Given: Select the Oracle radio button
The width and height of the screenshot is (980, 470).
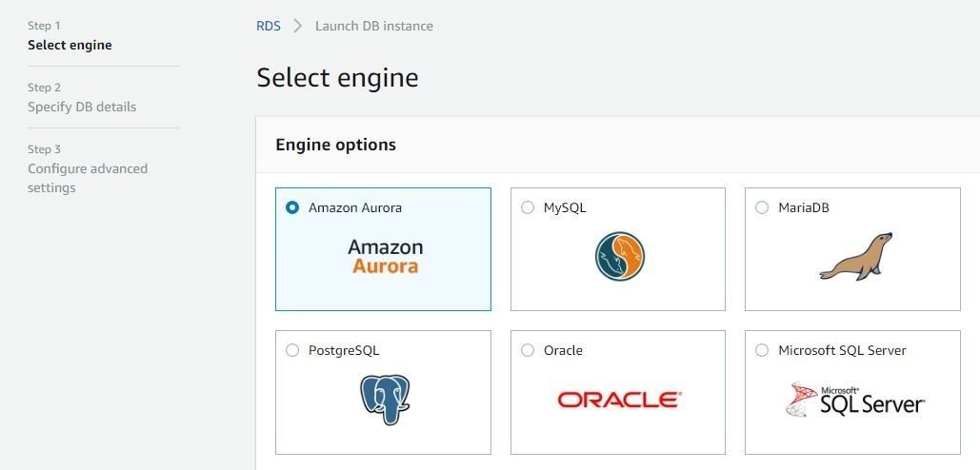Looking at the screenshot, I should coord(528,350).
